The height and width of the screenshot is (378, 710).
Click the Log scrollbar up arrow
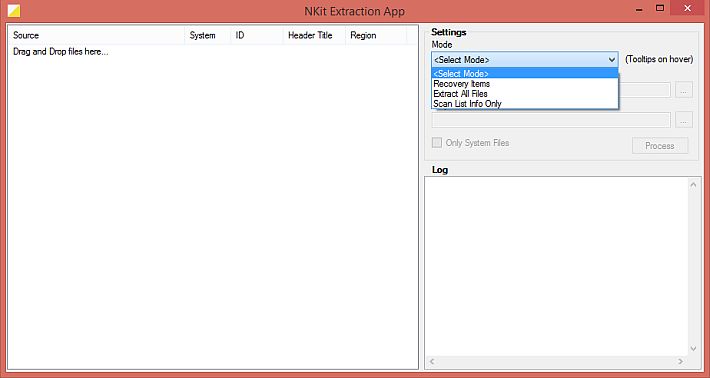click(693, 184)
